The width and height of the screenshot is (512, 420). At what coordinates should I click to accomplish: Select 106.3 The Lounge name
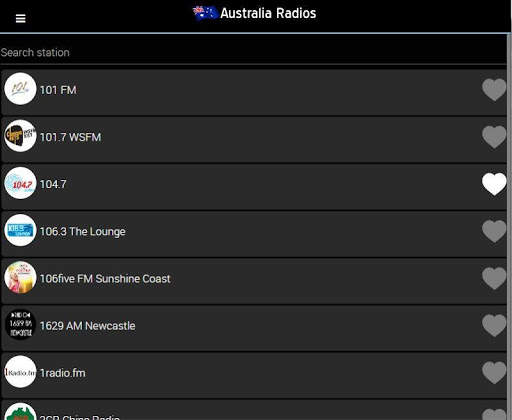83,232
